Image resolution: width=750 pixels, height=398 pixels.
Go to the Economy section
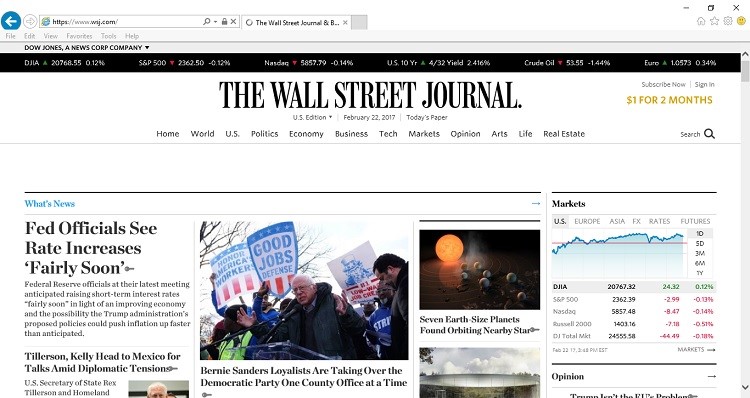(306, 134)
